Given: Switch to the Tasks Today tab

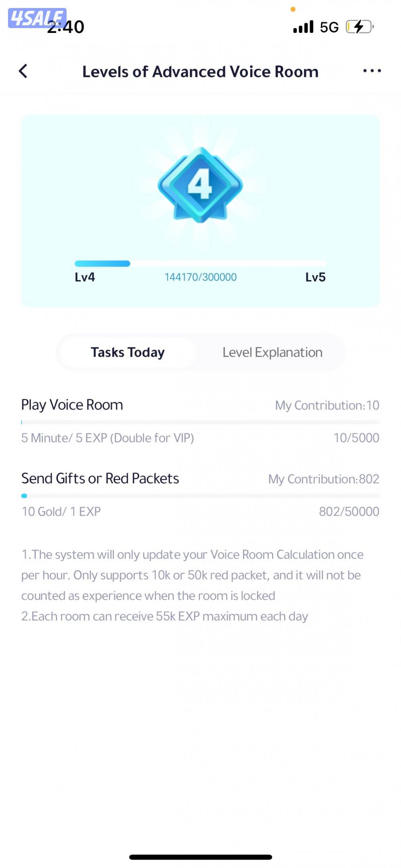Looking at the screenshot, I should coord(128,352).
